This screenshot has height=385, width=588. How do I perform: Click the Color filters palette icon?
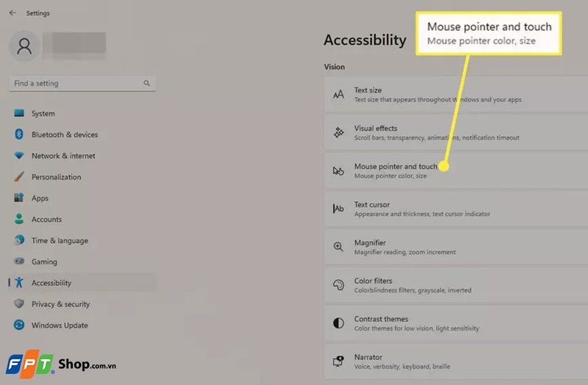339,285
